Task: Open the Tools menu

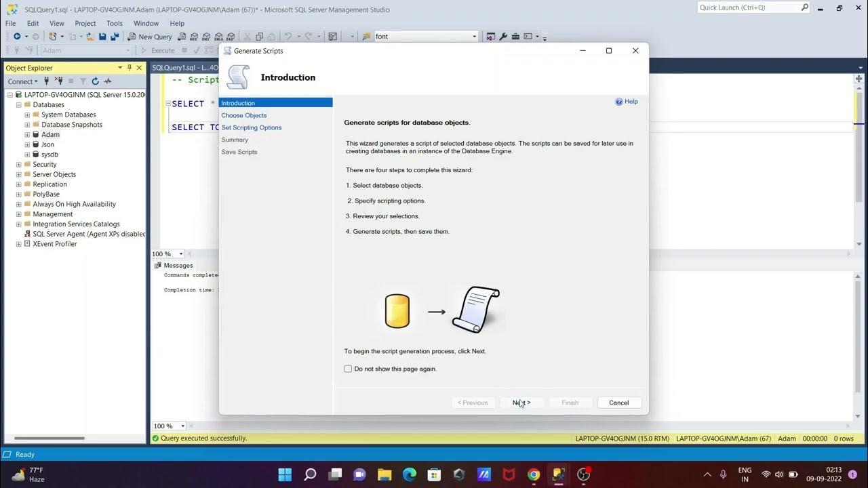Action: click(x=115, y=23)
